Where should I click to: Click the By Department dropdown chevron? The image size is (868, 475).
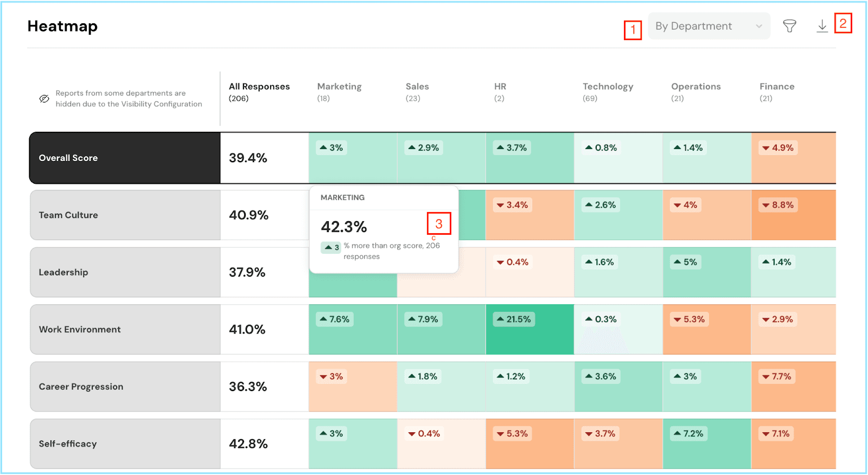[759, 26]
